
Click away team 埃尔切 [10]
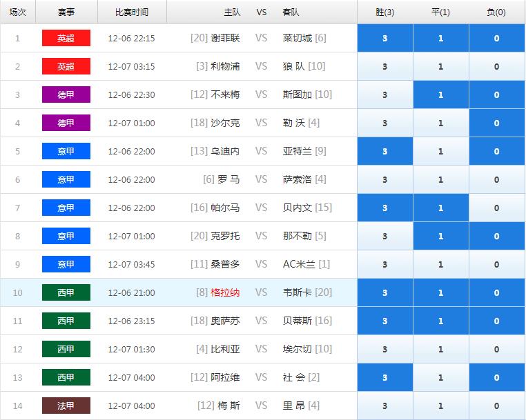pyautogui.click(x=307, y=349)
